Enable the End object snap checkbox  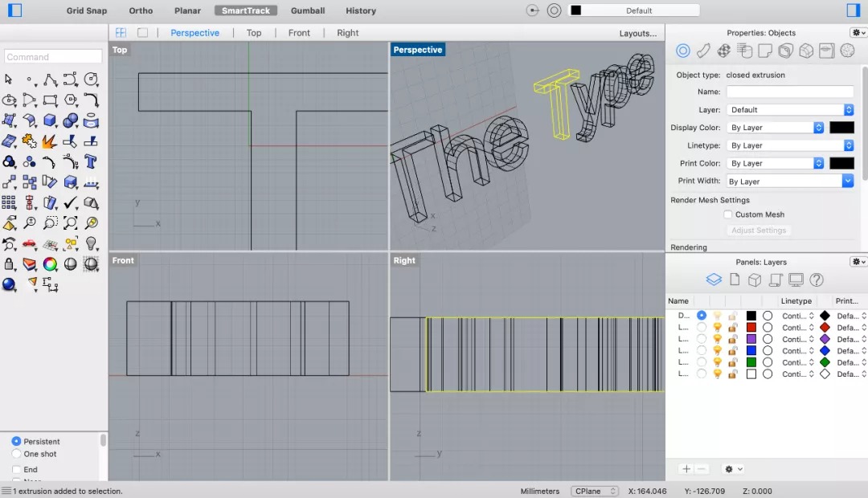pyautogui.click(x=17, y=469)
